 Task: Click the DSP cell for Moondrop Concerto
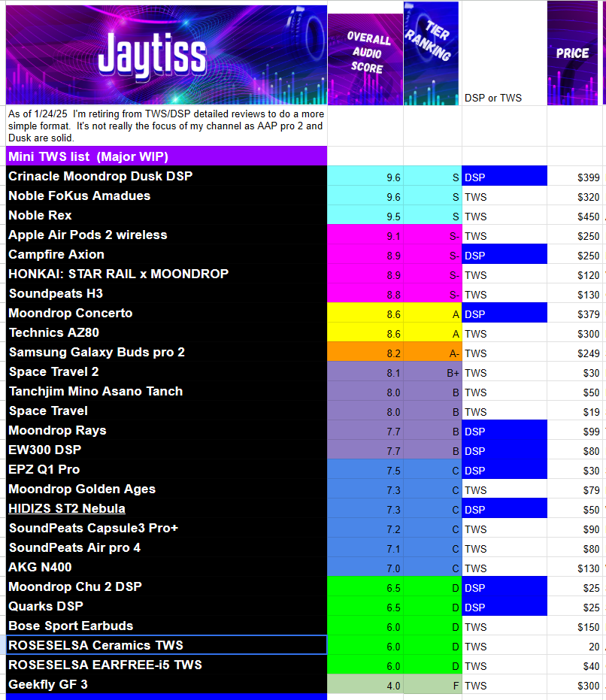coord(504,313)
